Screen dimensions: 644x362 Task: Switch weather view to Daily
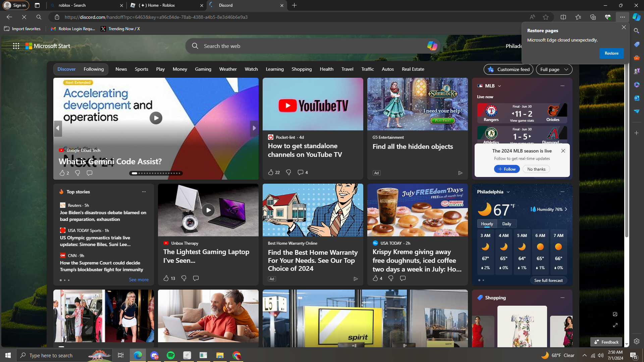coord(506,224)
